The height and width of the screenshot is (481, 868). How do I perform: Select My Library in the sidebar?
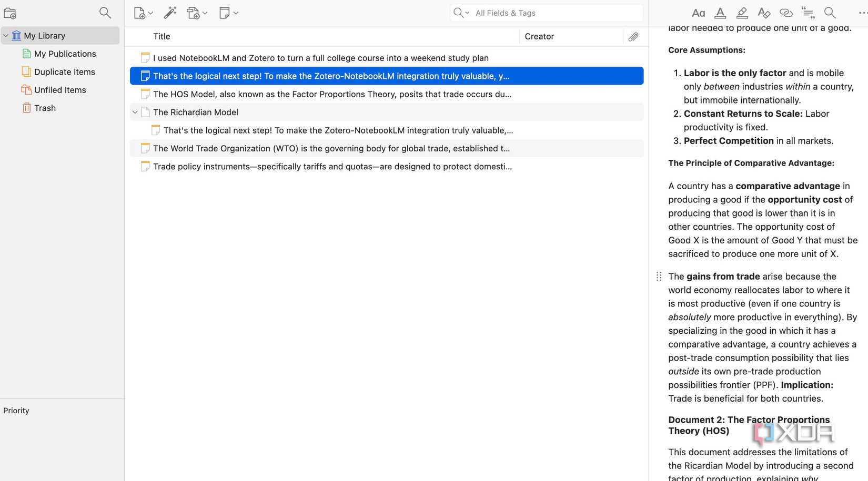tap(60, 36)
